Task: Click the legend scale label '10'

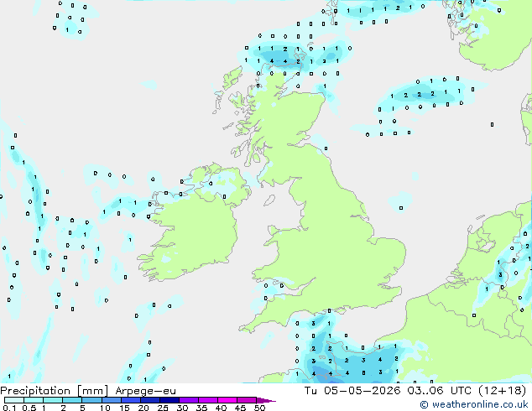Action: coord(105,408)
